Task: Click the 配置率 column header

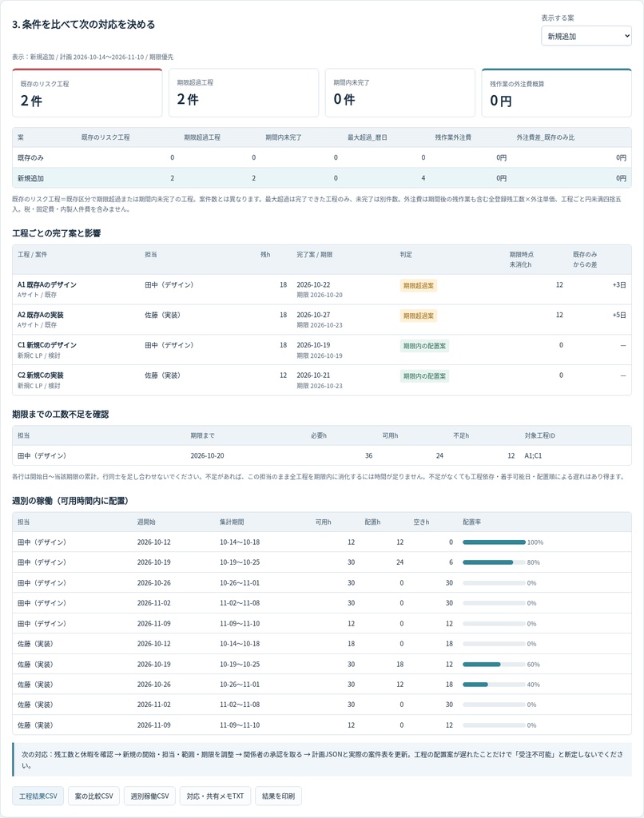Action: tap(471, 522)
